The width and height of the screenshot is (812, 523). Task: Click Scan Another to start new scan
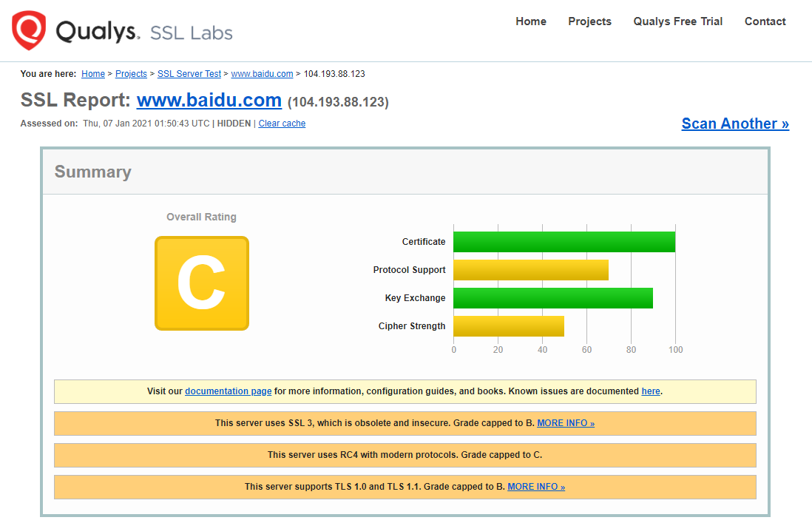734,124
